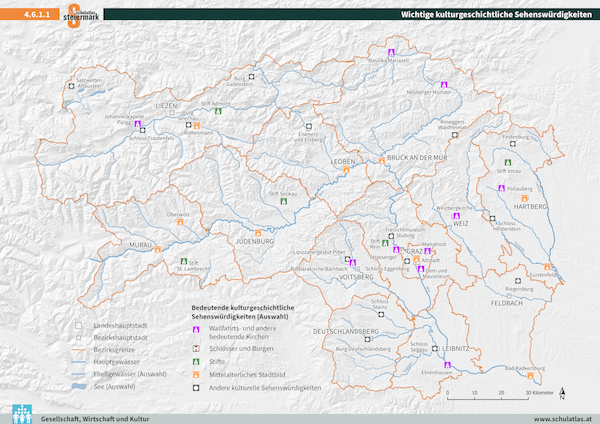This screenshot has width=600, height=424.
Task: Select the Roseggers Waldheimat marker
Action: point(455,135)
